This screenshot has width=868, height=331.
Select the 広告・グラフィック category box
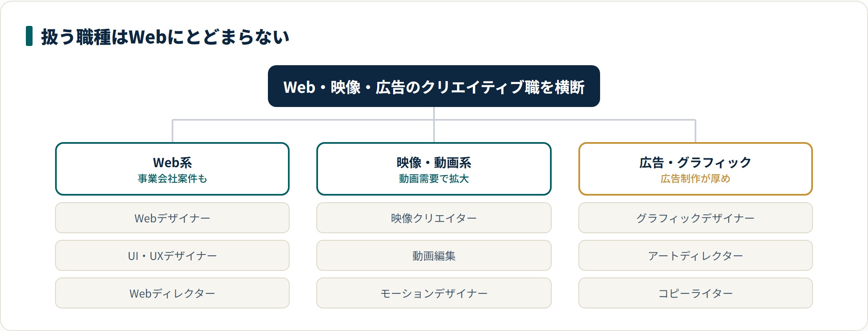click(695, 169)
